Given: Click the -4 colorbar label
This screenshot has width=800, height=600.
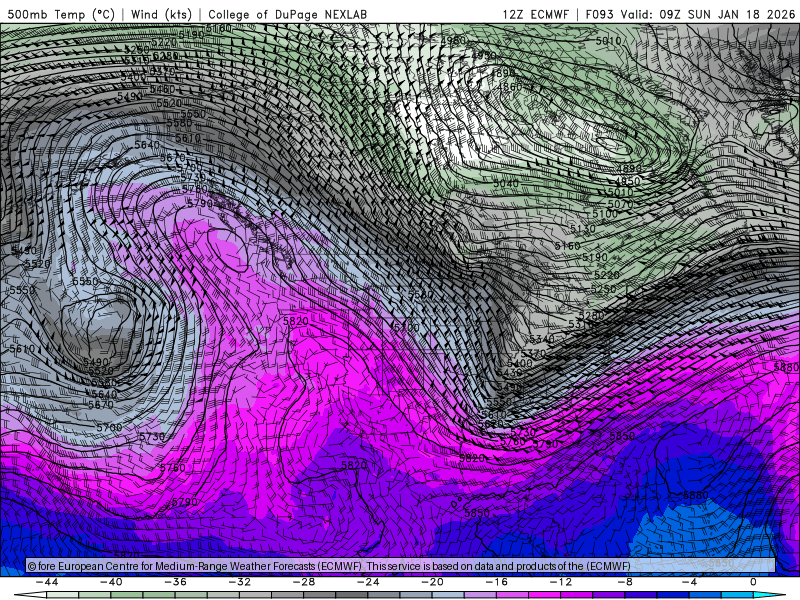Looking at the screenshot, I should click(689, 582).
